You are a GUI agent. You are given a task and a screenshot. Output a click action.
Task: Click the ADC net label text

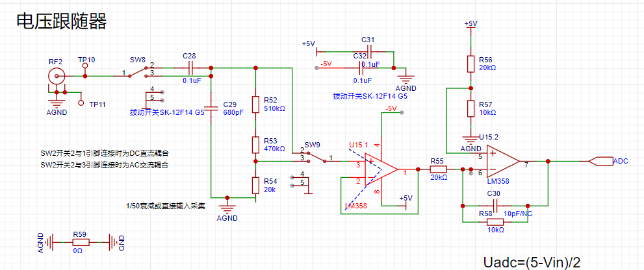(621, 161)
